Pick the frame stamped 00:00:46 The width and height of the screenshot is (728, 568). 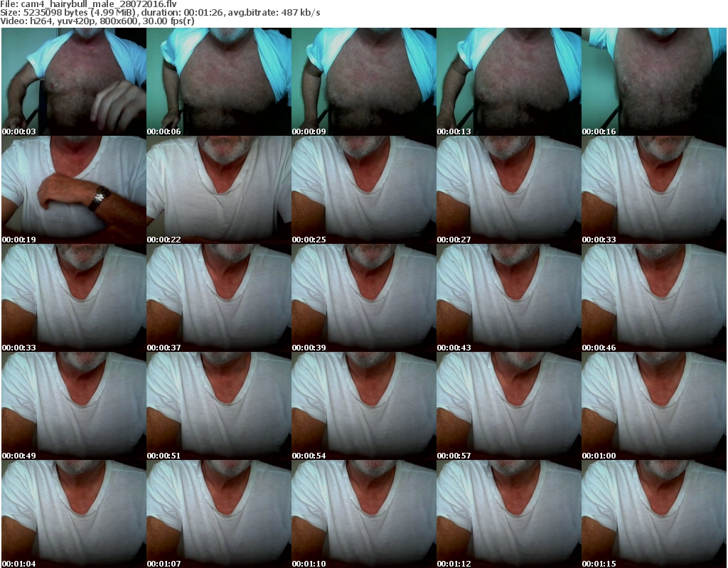(x=654, y=298)
